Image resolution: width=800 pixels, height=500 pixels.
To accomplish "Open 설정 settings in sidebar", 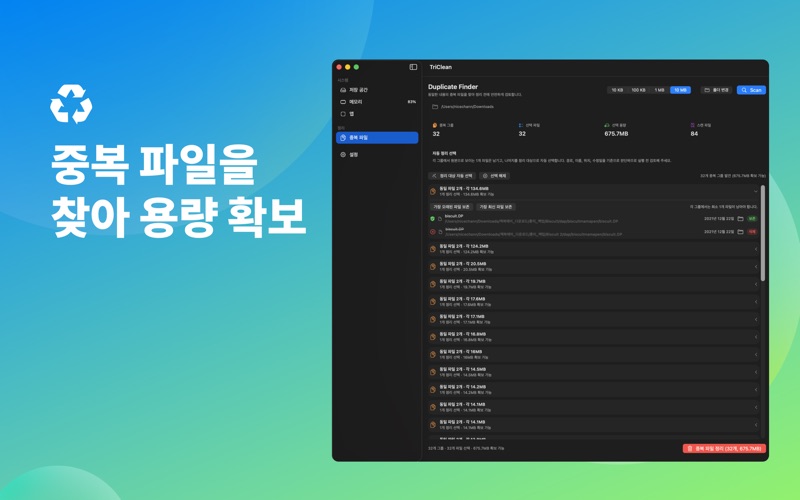I will (x=377, y=155).
